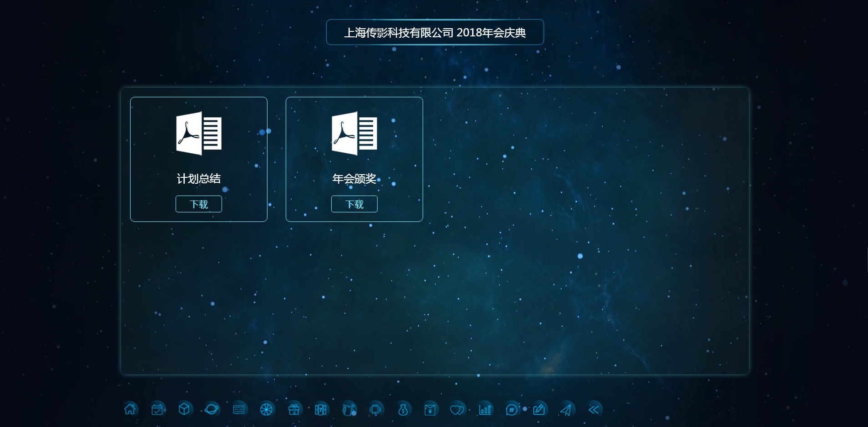Image resolution: width=868 pixels, height=427 pixels.
Task: Collapse toolbar with double chevron arrow
Action: pyautogui.click(x=594, y=410)
